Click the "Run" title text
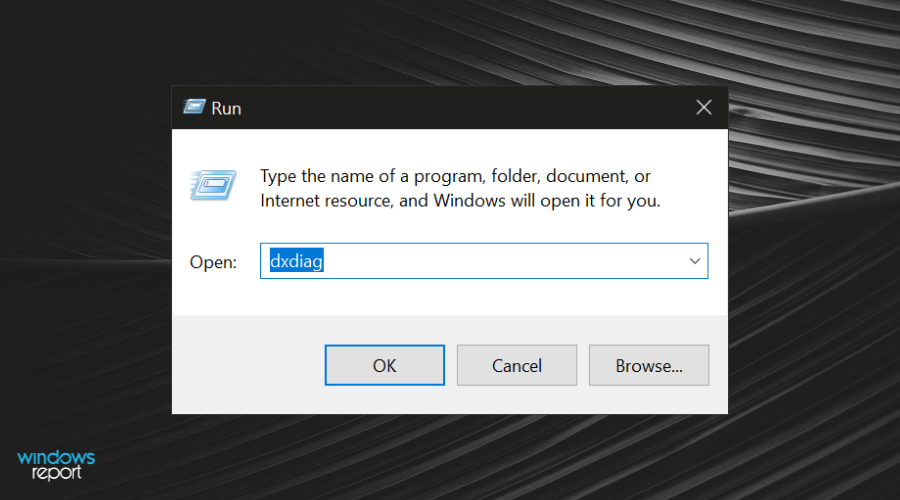The height and width of the screenshot is (500, 900). (226, 108)
